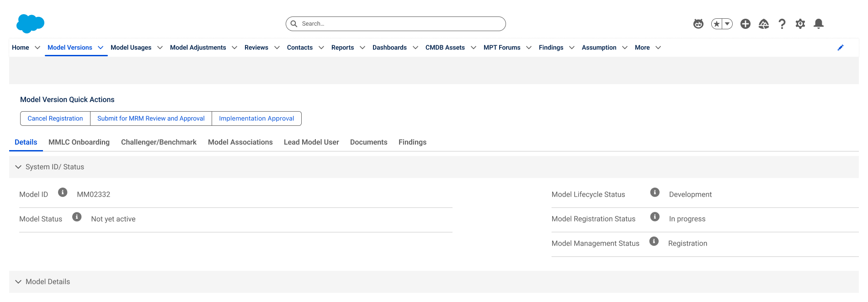Open the Reviews nav item
Image resolution: width=868 pixels, height=302 pixels.
256,48
